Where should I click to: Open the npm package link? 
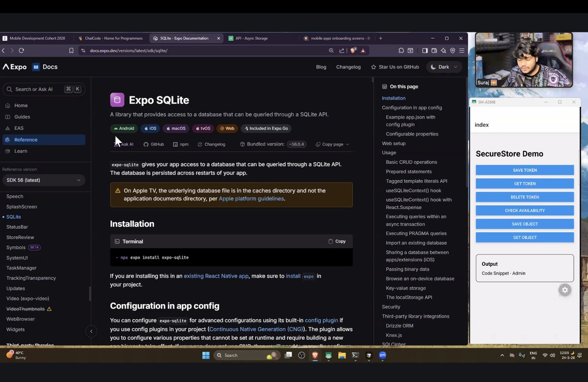(x=181, y=144)
